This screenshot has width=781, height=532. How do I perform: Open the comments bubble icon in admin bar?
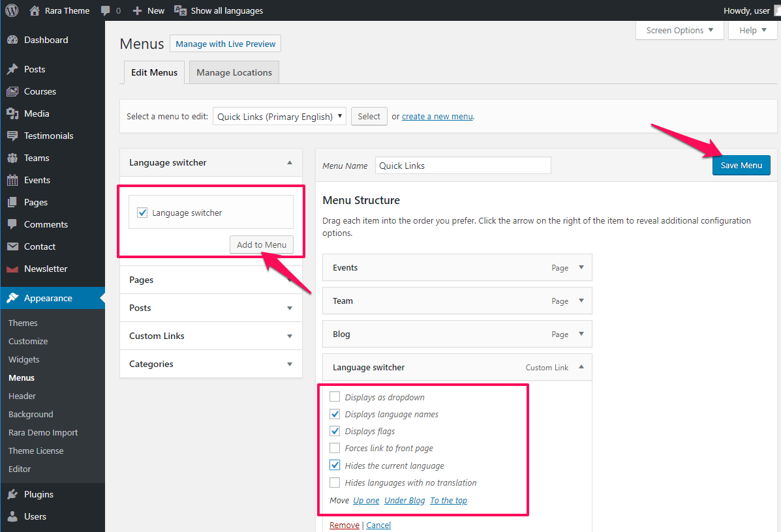[106, 10]
